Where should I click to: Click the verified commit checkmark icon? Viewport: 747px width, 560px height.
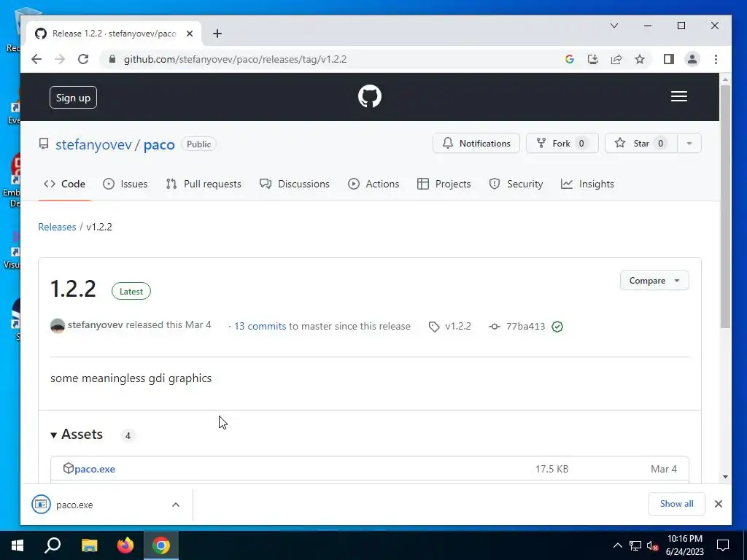557,327
